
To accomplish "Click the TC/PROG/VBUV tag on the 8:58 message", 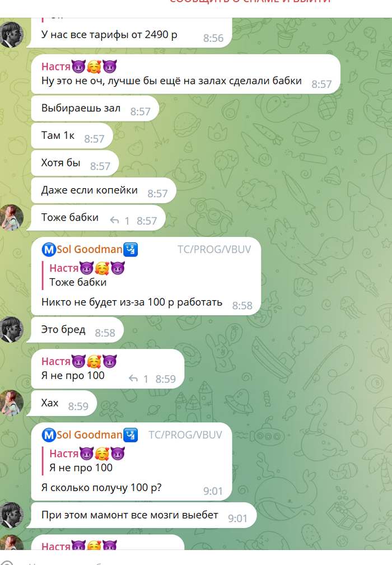I will coord(214,249).
